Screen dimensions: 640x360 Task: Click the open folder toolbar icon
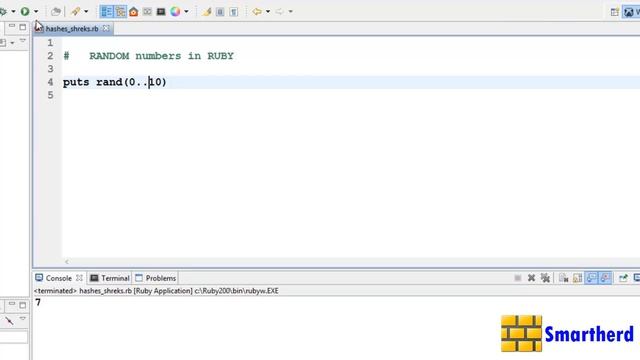pyautogui.click(x=56, y=12)
